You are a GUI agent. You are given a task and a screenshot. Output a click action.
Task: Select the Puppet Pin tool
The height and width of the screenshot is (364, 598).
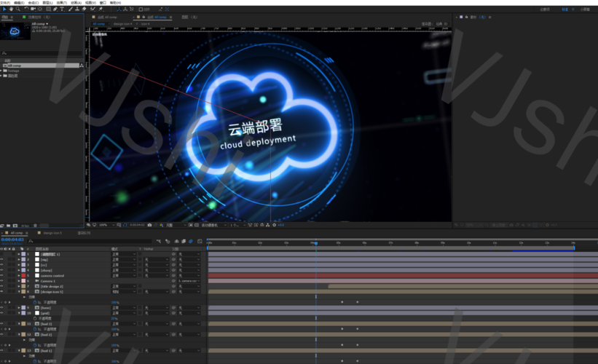coord(101,9)
